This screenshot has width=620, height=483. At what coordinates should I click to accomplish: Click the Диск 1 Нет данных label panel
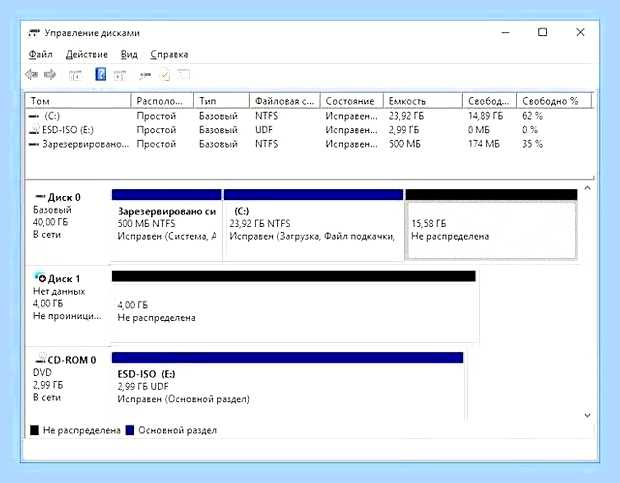pyautogui.click(x=67, y=305)
